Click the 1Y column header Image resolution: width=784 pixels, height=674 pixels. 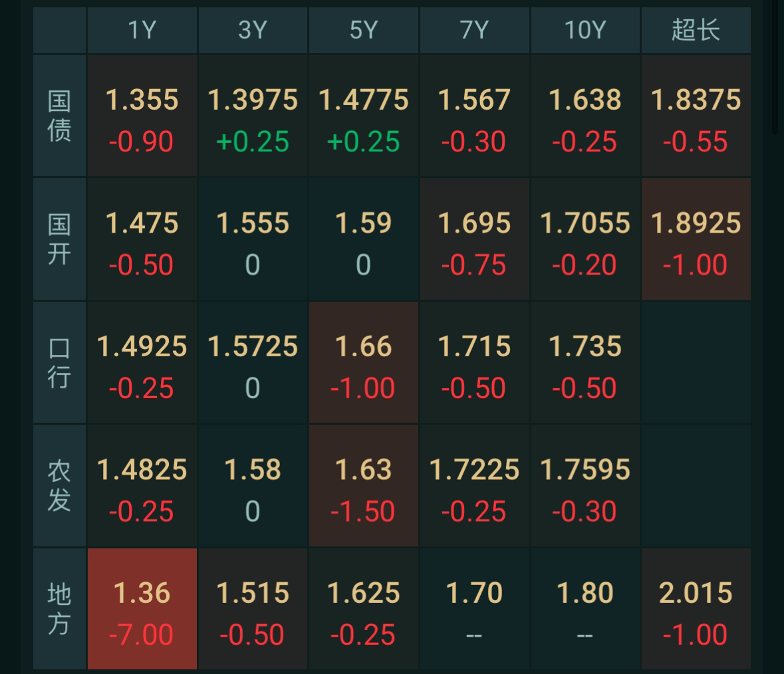[x=142, y=31]
